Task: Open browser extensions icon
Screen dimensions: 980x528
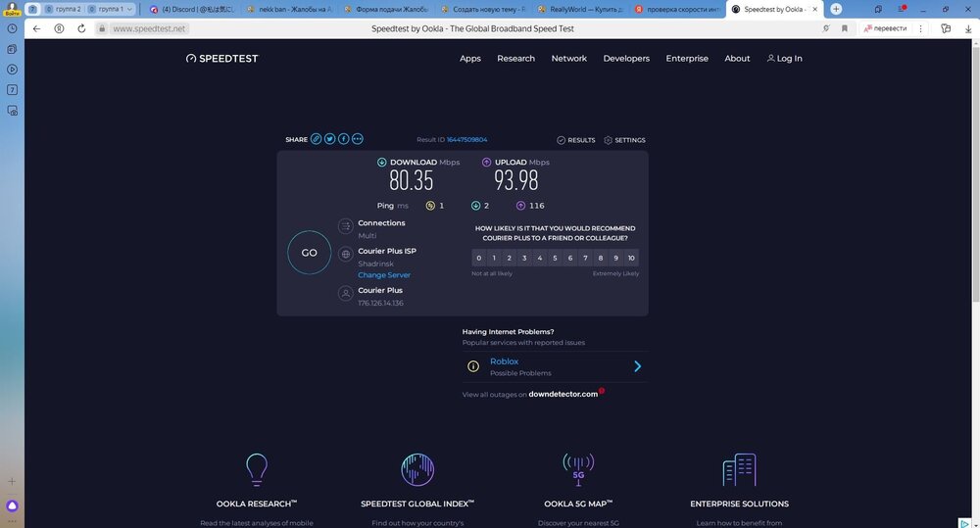Action: point(946,28)
